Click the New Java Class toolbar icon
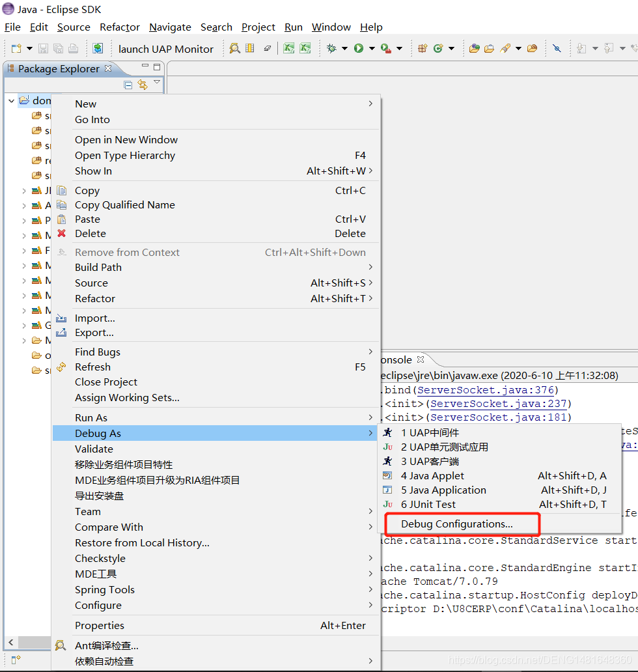Viewport: 638px width, 672px height. (438, 48)
